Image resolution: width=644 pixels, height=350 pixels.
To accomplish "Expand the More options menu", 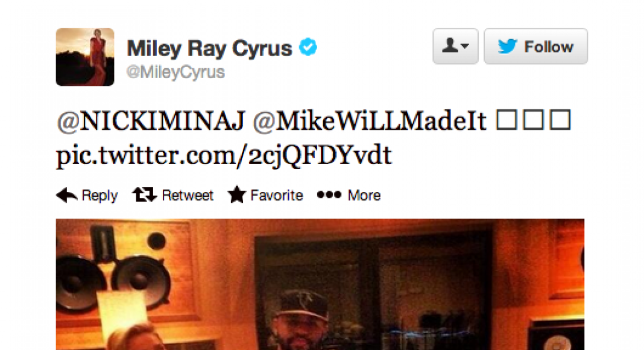I will click(x=349, y=195).
